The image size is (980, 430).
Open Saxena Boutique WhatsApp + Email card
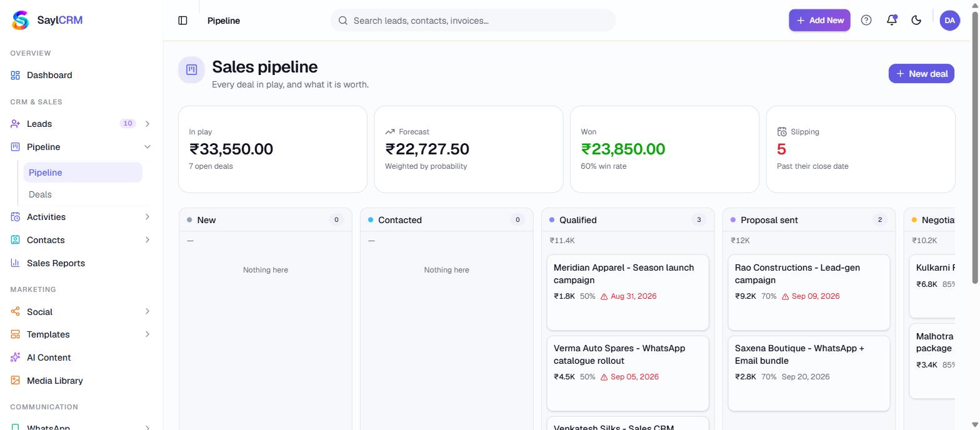click(809, 373)
